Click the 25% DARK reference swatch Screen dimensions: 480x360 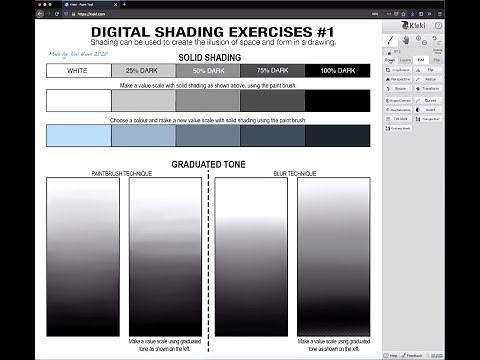(143, 71)
